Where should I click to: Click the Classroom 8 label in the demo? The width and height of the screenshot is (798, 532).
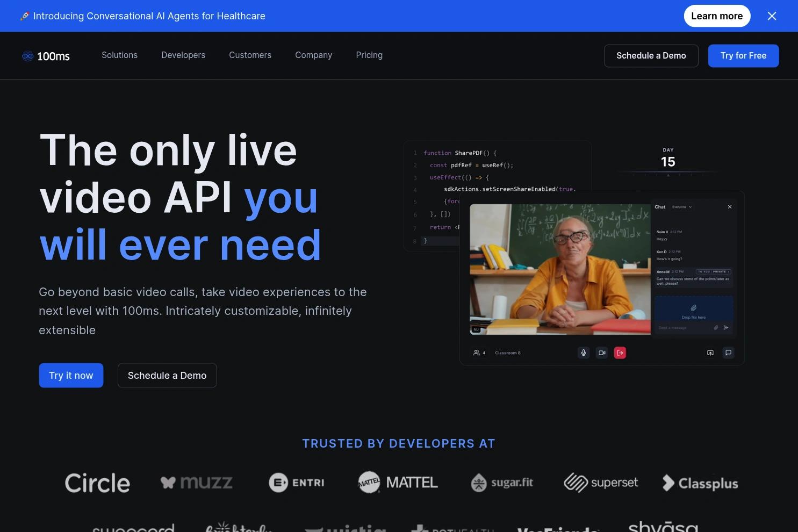(x=508, y=353)
